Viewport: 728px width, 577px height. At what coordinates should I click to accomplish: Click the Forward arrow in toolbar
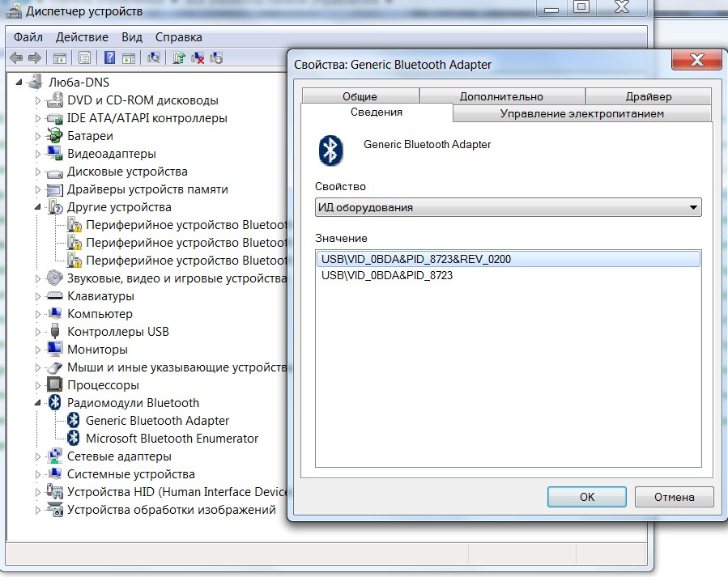[35, 58]
